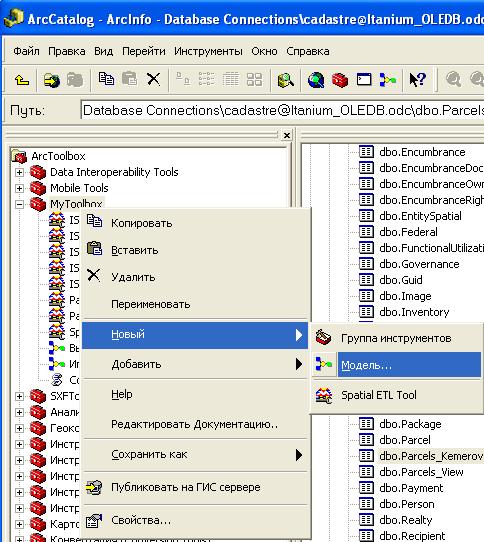Screen dimensions: 484x542
Task: Expand the SXF toolbox tree node
Action: [x=19, y=396]
